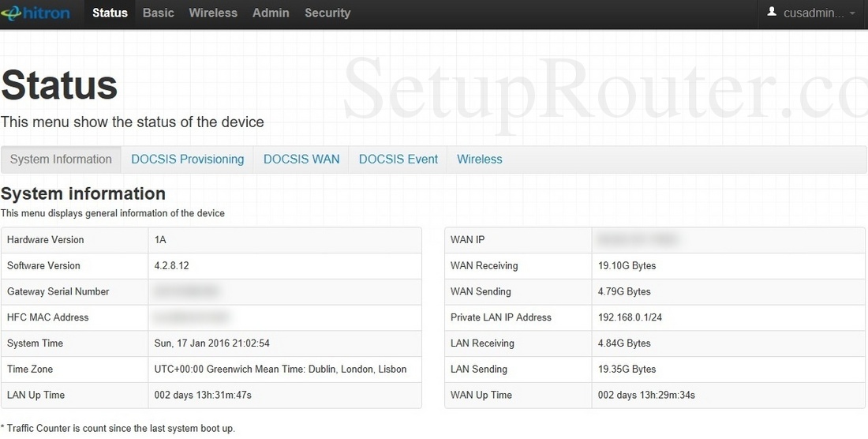
Task: Click the Greenwich Mean Time zone value
Action: [280, 370]
